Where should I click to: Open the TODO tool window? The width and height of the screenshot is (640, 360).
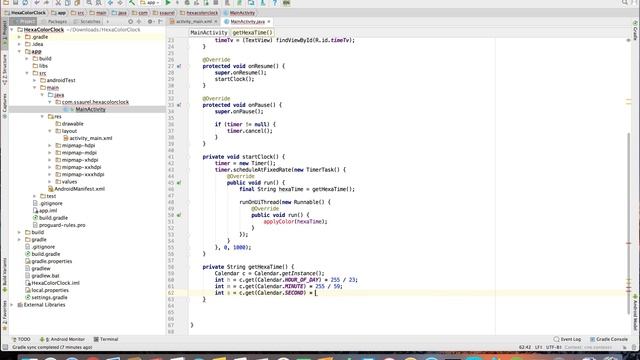point(21,339)
